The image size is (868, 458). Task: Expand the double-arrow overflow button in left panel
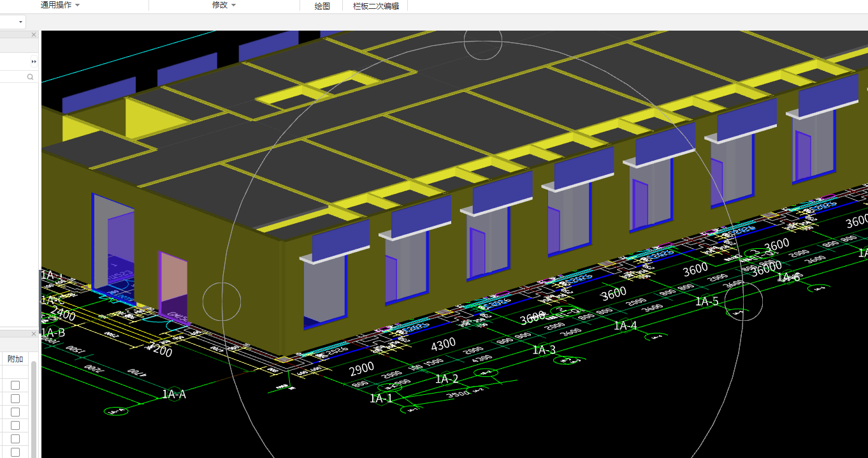34,62
